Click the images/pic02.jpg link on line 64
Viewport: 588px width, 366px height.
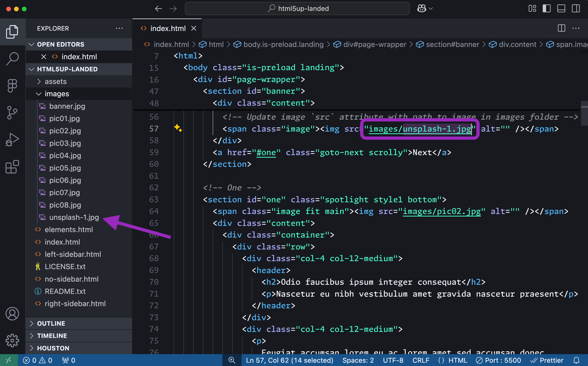click(442, 211)
